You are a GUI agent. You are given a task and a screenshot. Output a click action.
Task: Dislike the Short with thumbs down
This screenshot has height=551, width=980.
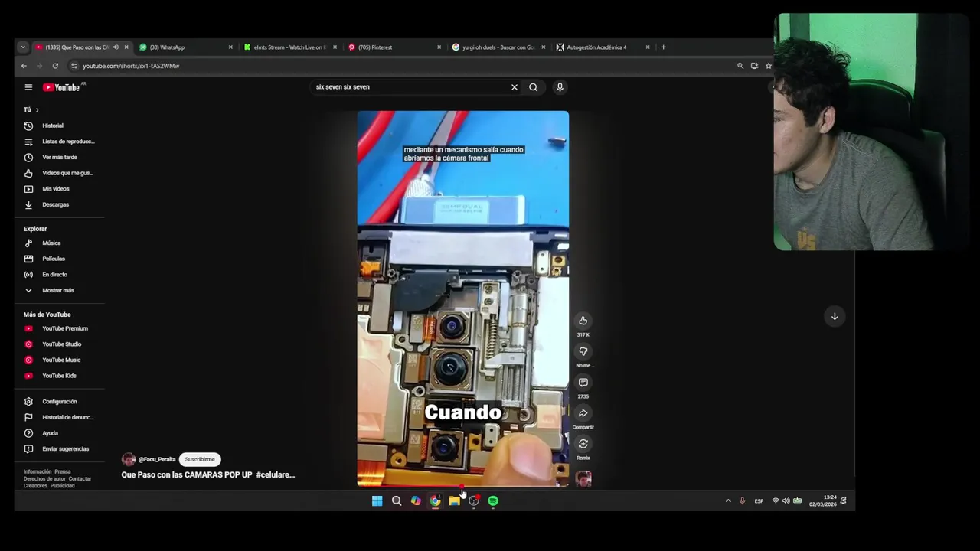(583, 351)
